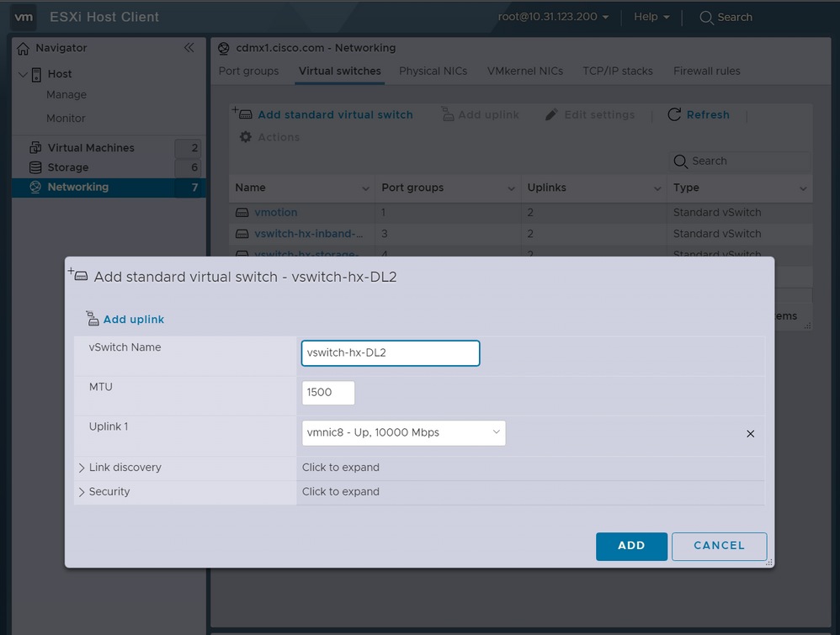Image resolution: width=840 pixels, height=635 pixels.
Task: Collapse the Host tree item
Action: (24, 74)
